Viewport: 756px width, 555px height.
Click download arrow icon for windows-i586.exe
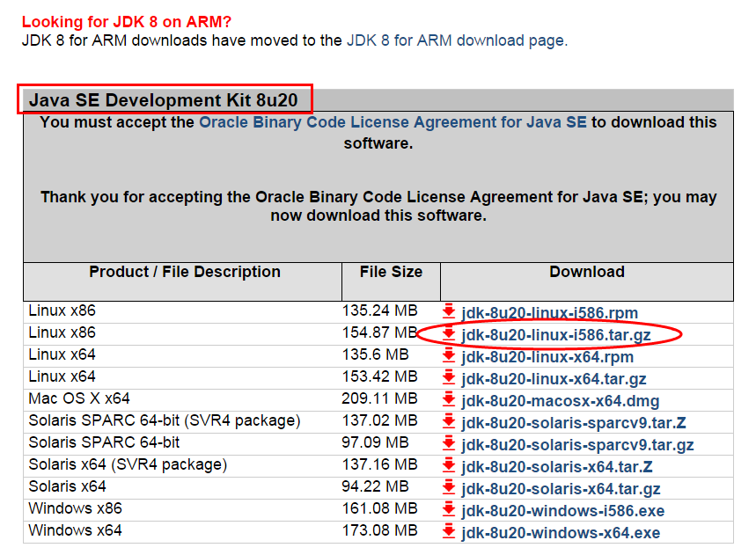click(x=449, y=509)
